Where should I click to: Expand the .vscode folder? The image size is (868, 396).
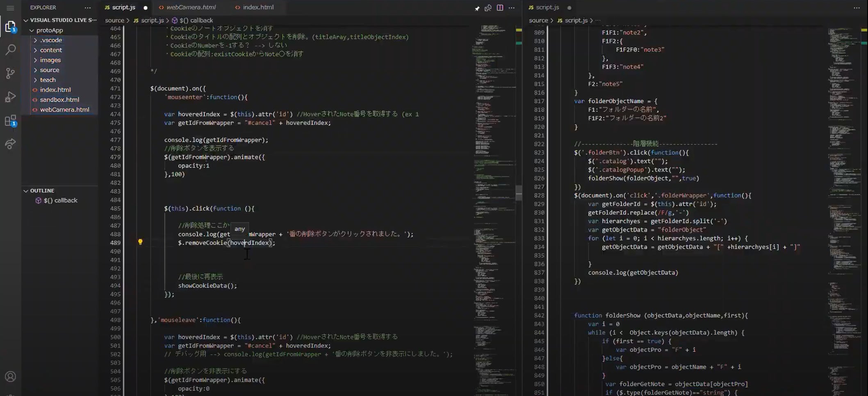(51, 40)
